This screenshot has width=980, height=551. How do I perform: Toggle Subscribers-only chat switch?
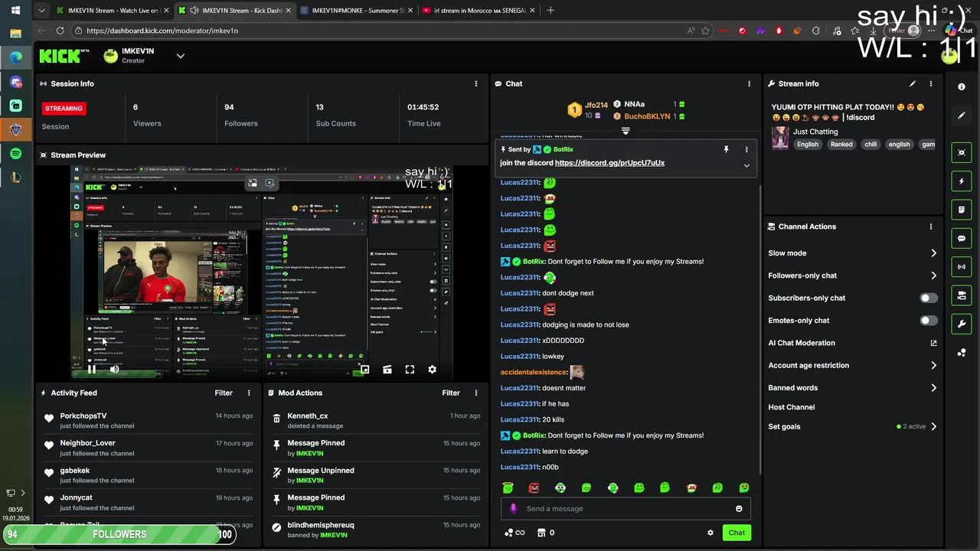click(x=928, y=298)
